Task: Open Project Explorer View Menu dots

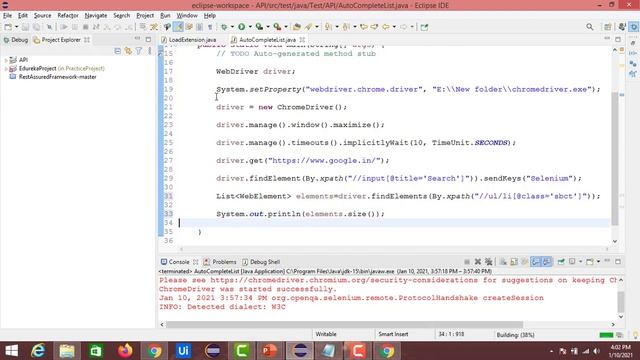Action: click(150, 51)
